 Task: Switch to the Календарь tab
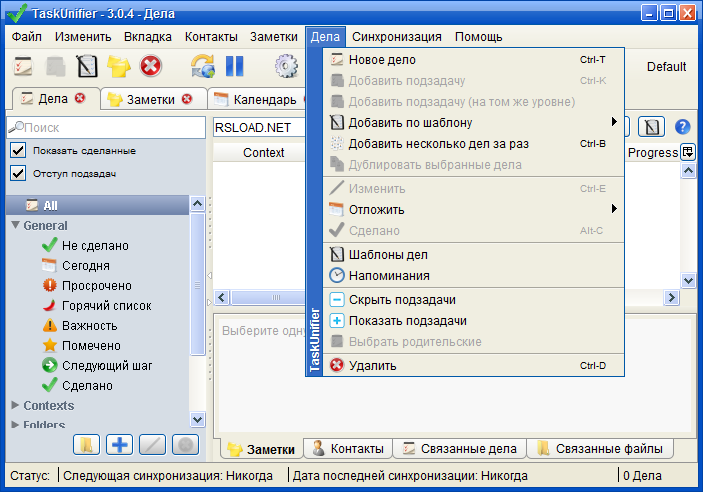[258, 99]
